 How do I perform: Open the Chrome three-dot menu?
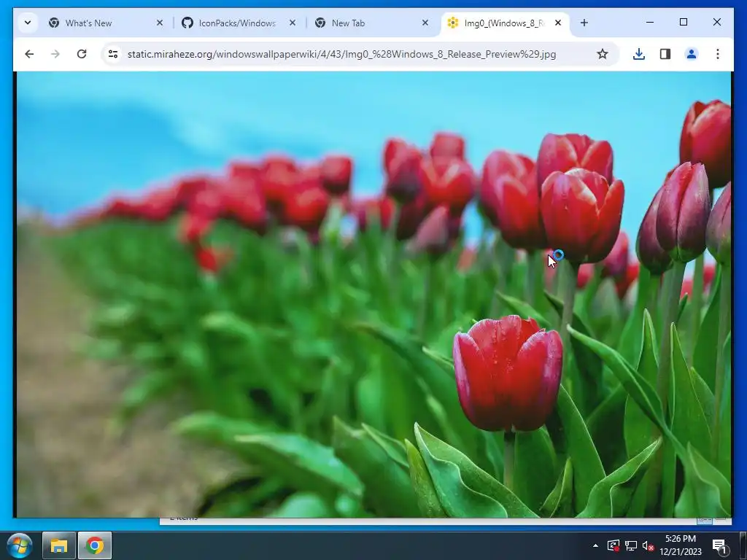point(718,54)
